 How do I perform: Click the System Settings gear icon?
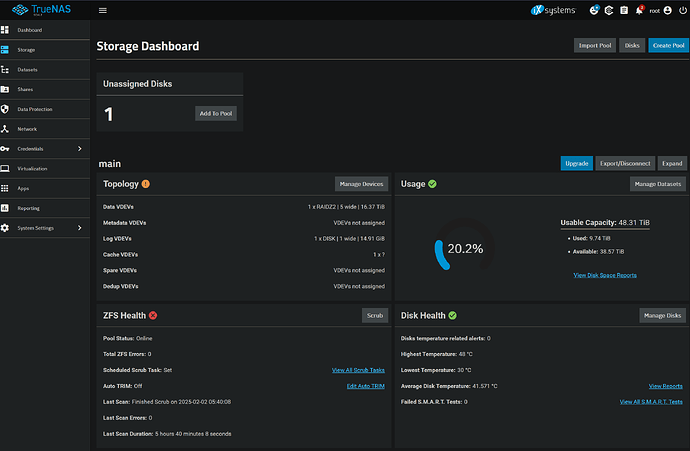(5, 228)
